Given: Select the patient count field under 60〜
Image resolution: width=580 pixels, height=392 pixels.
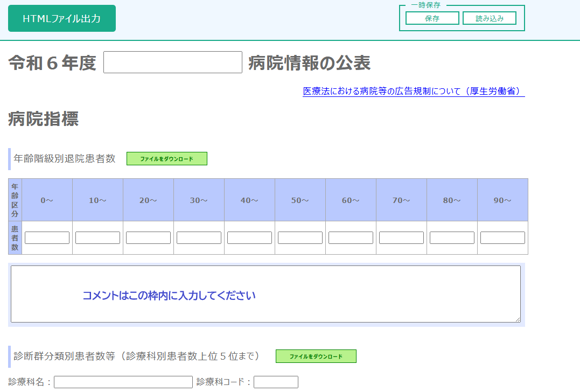Looking at the screenshot, I should tap(351, 237).
